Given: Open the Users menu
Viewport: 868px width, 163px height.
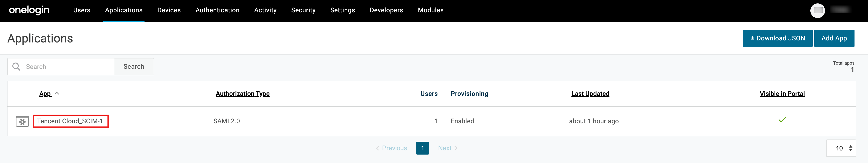Looking at the screenshot, I should 82,11.
